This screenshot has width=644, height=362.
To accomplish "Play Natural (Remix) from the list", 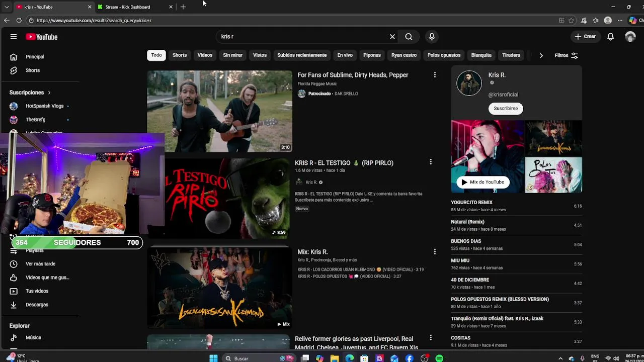I will (x=516, y=225).
